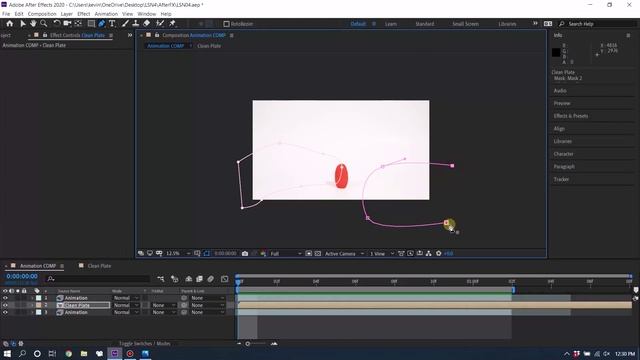
Task: Click the Composition Mini-Flowchart icon in timeline
Action: pos(161,279)
